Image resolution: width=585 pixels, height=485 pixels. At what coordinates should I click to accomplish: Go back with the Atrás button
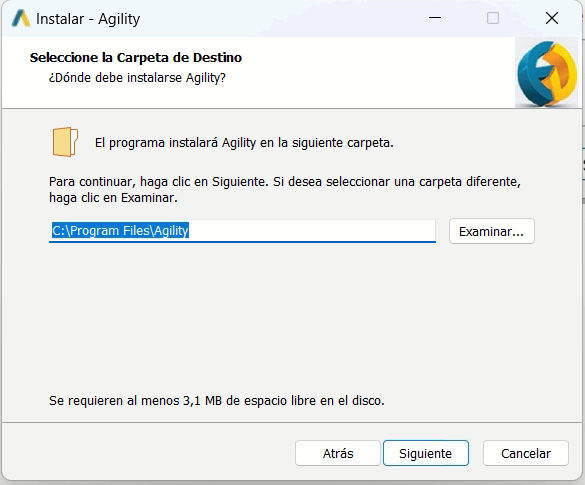(338, 453)
